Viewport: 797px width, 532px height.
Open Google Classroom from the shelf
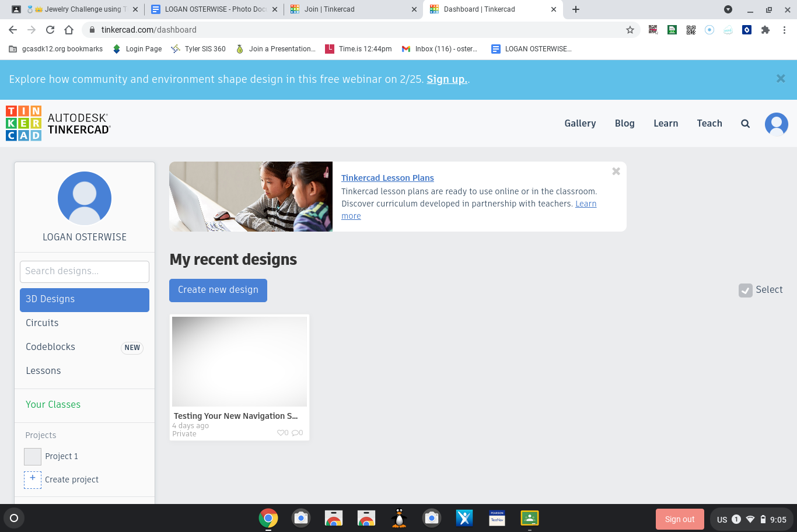(x=530, y=518)
